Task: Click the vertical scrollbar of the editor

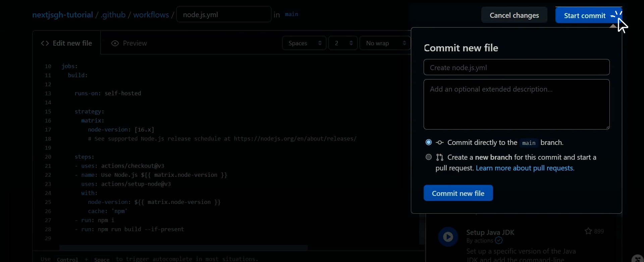Action: pos(422,229)
